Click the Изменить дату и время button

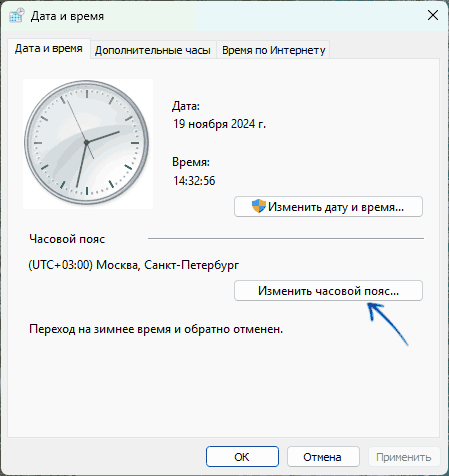(328, 207)
